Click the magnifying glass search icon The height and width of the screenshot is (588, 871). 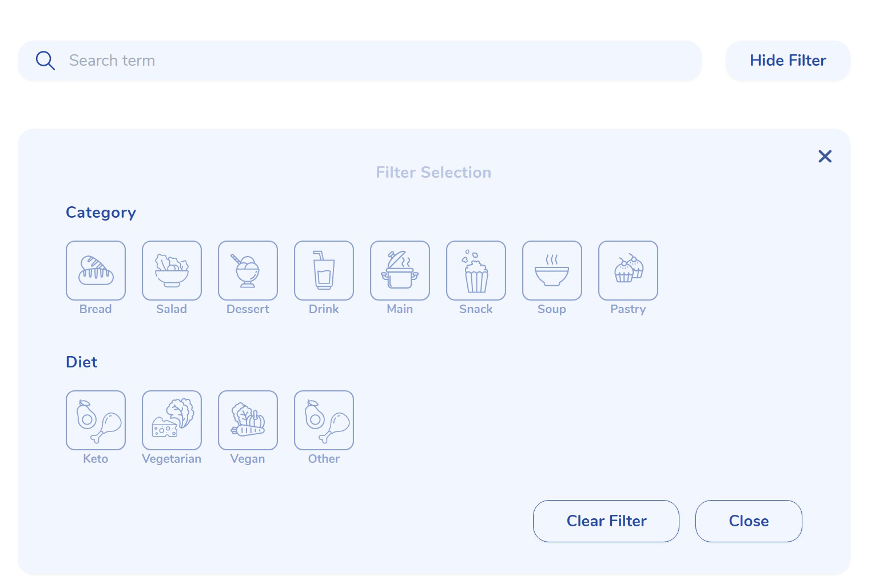click(45, 60)
